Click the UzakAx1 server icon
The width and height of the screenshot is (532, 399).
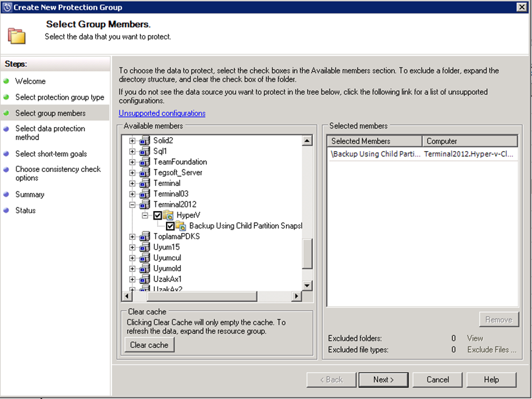click(x=145, y=279)
